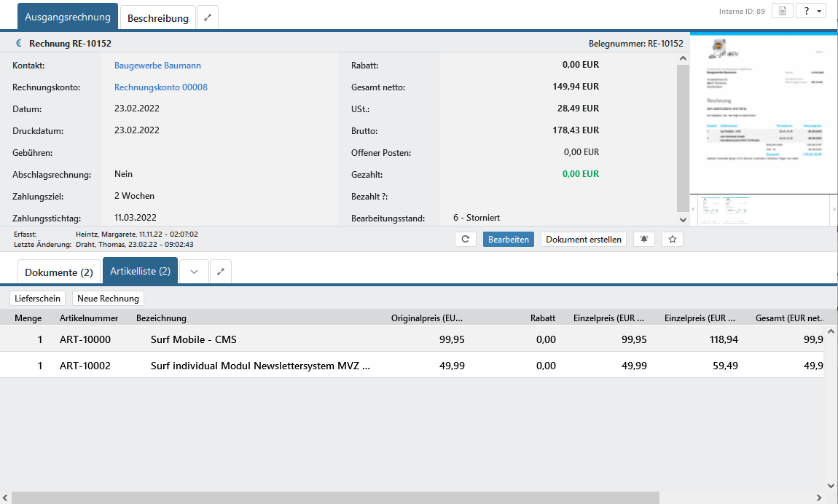Click the Lieferschein button
Viewport: 838px width, 504px height.
(38, 299)
